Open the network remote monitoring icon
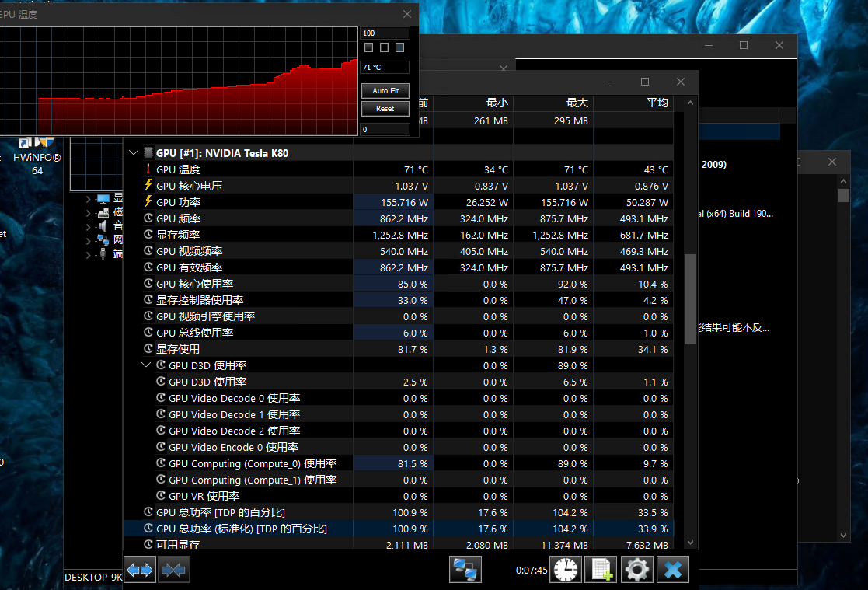 pos(466,570)
